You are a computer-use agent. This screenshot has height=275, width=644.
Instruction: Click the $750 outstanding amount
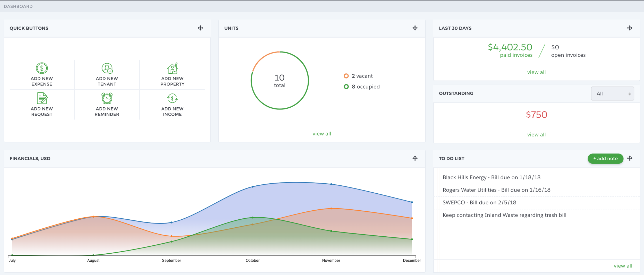[537, 115]
